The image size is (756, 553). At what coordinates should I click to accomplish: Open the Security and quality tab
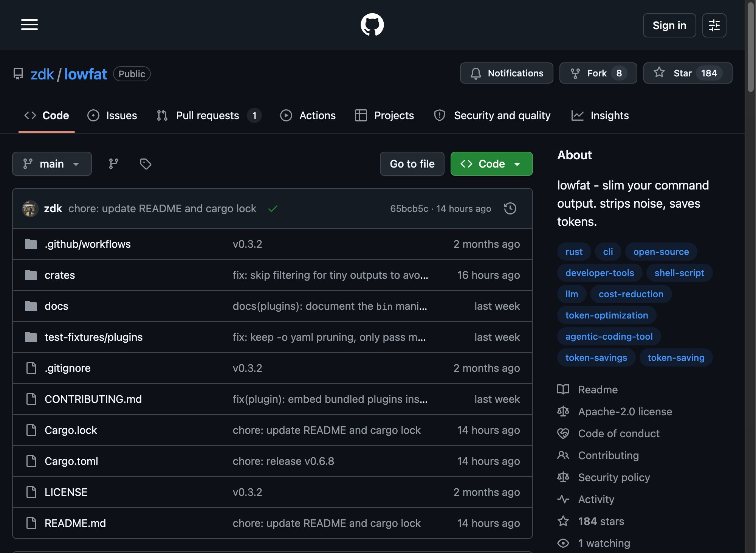493,115
